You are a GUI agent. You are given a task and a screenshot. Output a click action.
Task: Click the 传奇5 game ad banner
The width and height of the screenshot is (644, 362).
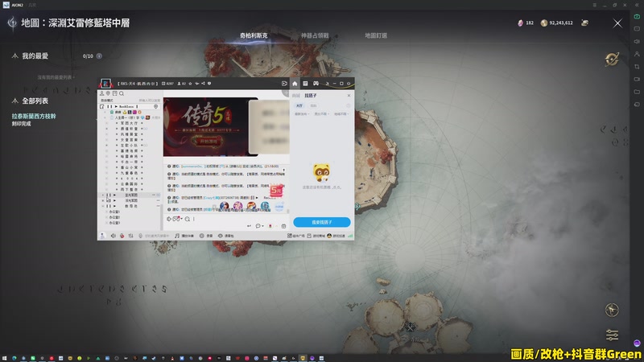click(x=211, y=127)
